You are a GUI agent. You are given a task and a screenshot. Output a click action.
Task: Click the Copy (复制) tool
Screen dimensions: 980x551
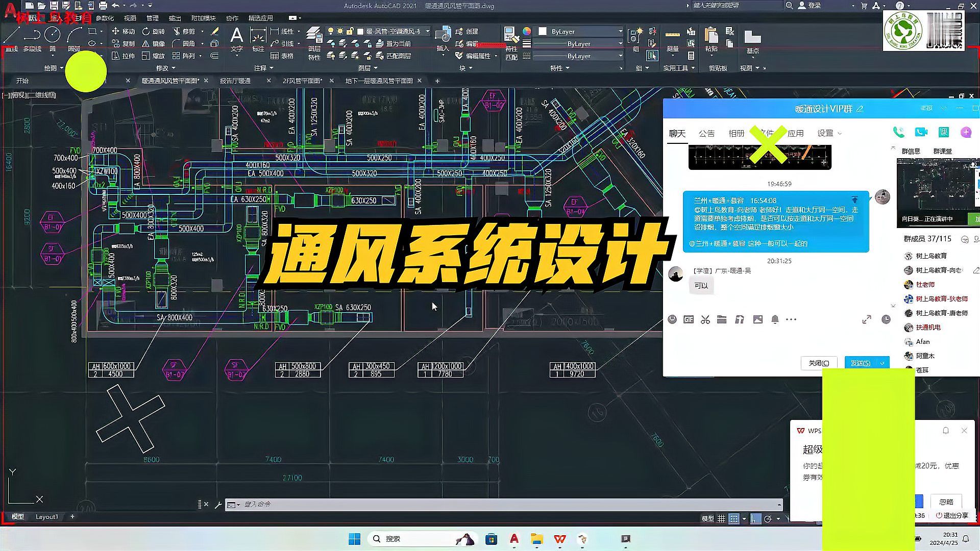coord(123,43)
